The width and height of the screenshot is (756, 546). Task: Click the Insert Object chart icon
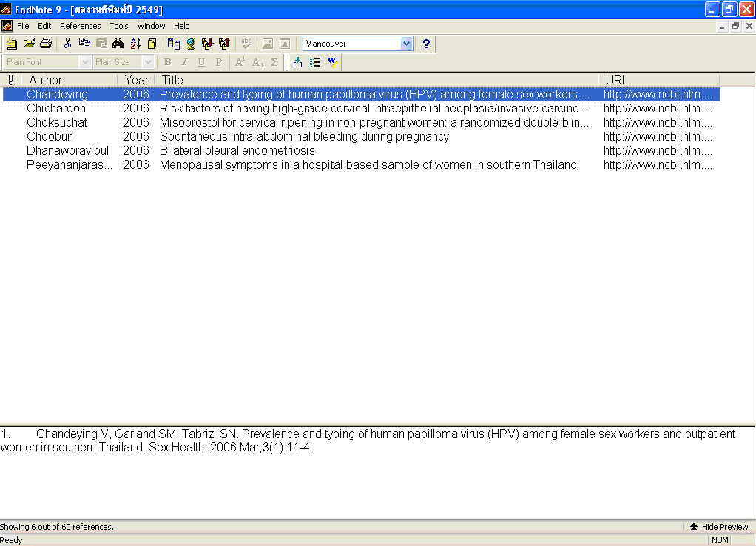(x=285, y=44)
